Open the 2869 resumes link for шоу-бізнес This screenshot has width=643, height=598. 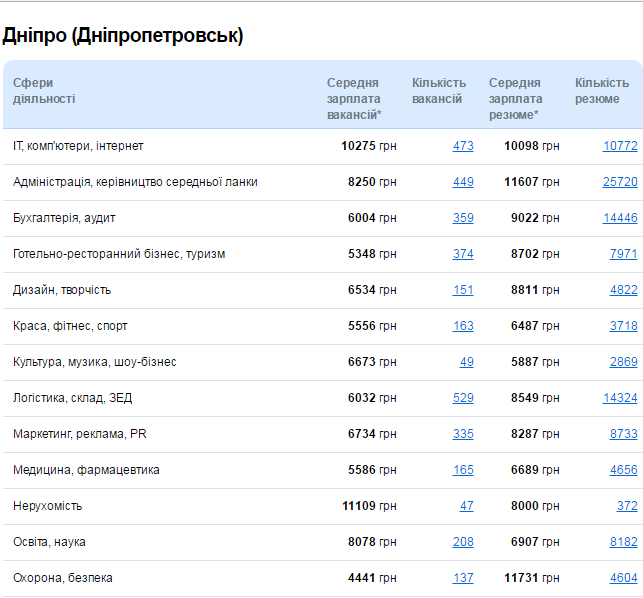click(x=623, y=362)
